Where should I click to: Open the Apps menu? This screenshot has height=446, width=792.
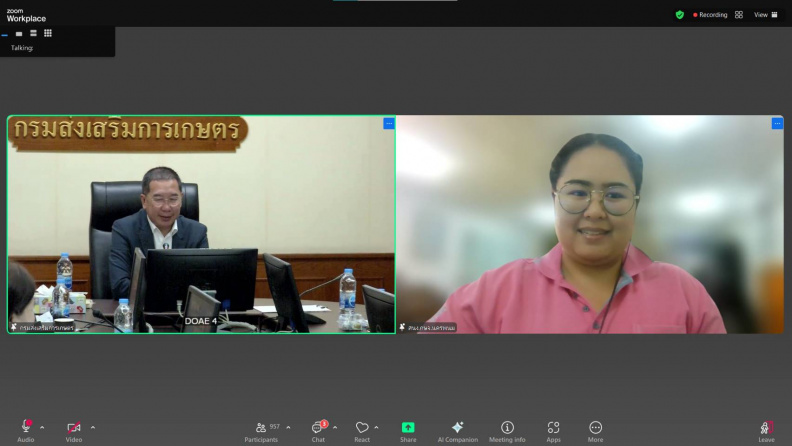tap(554, 431)
